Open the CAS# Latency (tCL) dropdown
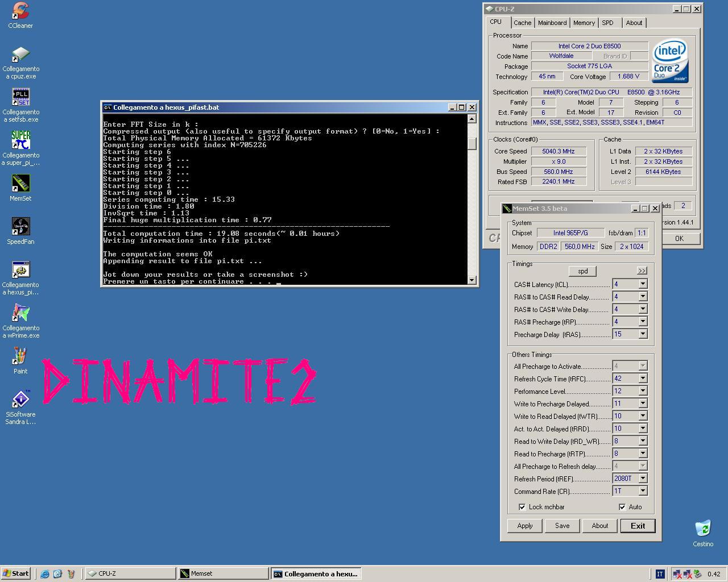The height and width of the screenshot is (582, 728). coord(643,284)
